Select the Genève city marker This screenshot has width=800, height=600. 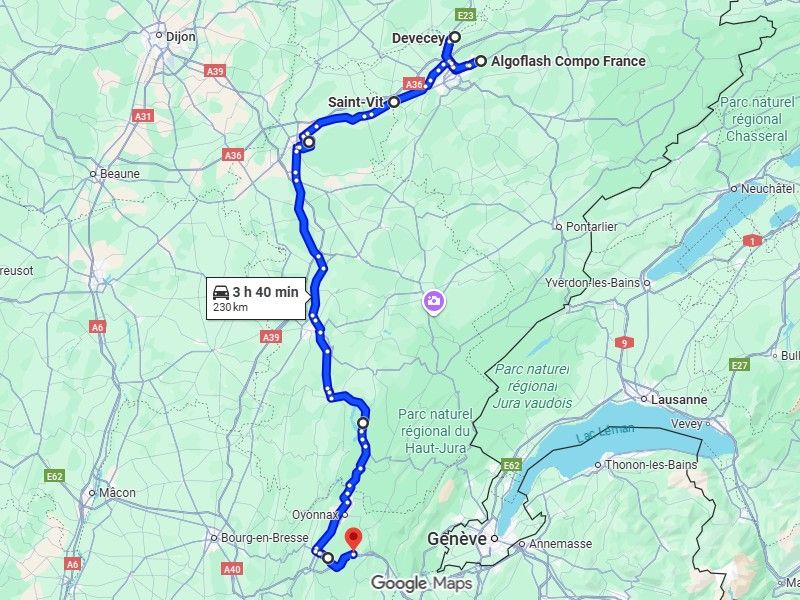pyautogui.click(x=494, y=538)
